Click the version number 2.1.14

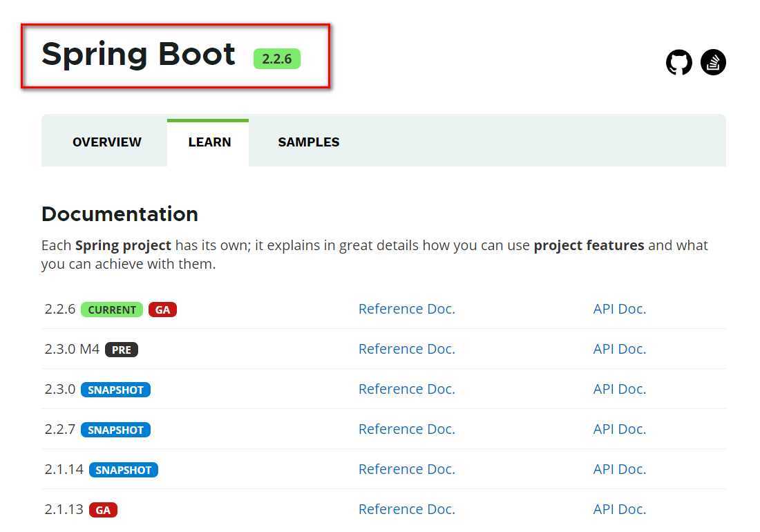(64, 469)
